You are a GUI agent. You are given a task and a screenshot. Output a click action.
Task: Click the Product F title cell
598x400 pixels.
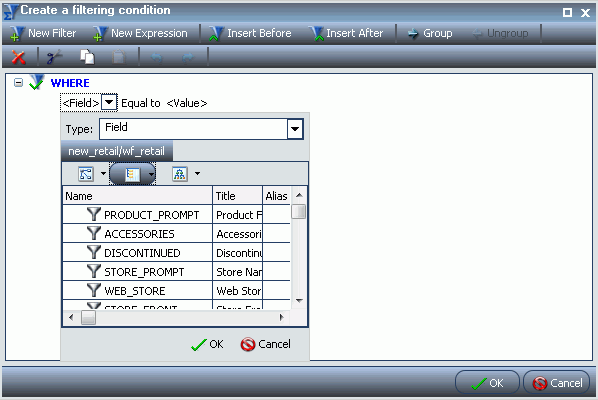coord(238,215)
